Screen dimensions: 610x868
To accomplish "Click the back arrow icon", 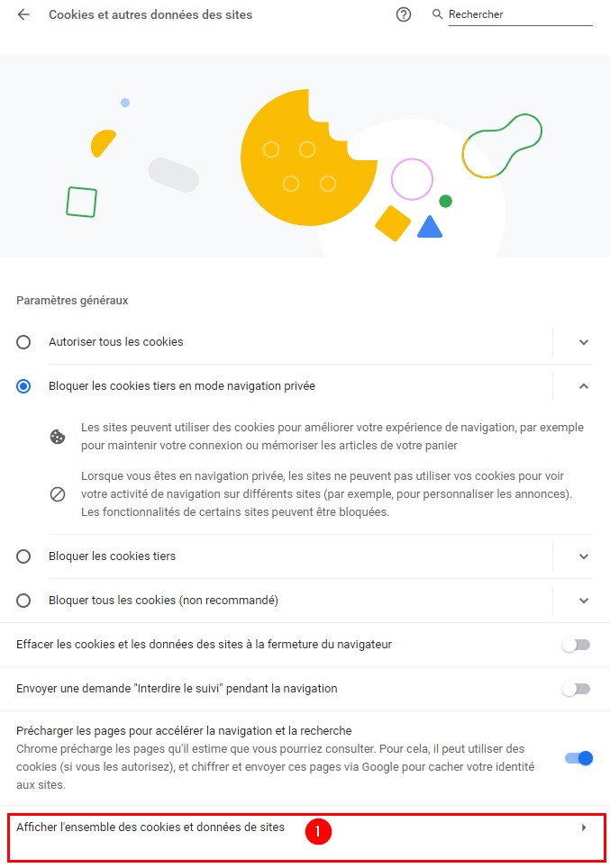I will click(23, 14).
